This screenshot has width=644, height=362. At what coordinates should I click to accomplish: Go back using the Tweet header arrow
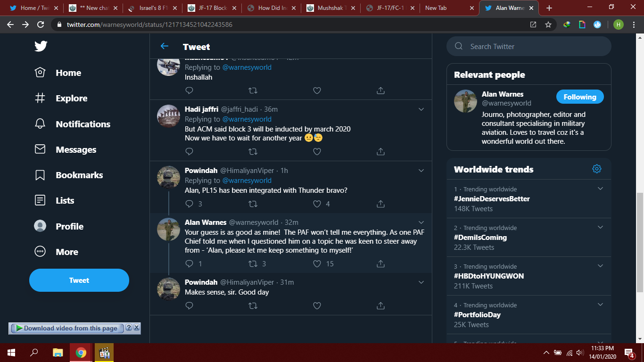(x=164, y=46)
